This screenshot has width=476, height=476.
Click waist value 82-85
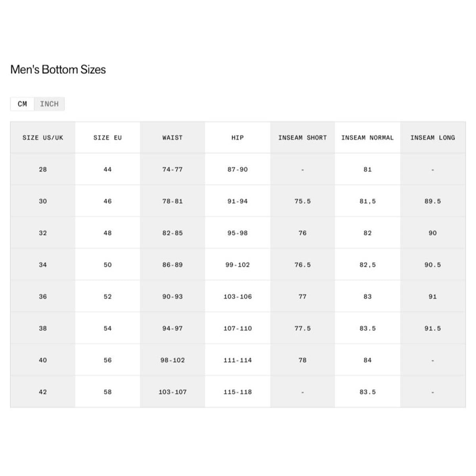[x=173, y=233]
